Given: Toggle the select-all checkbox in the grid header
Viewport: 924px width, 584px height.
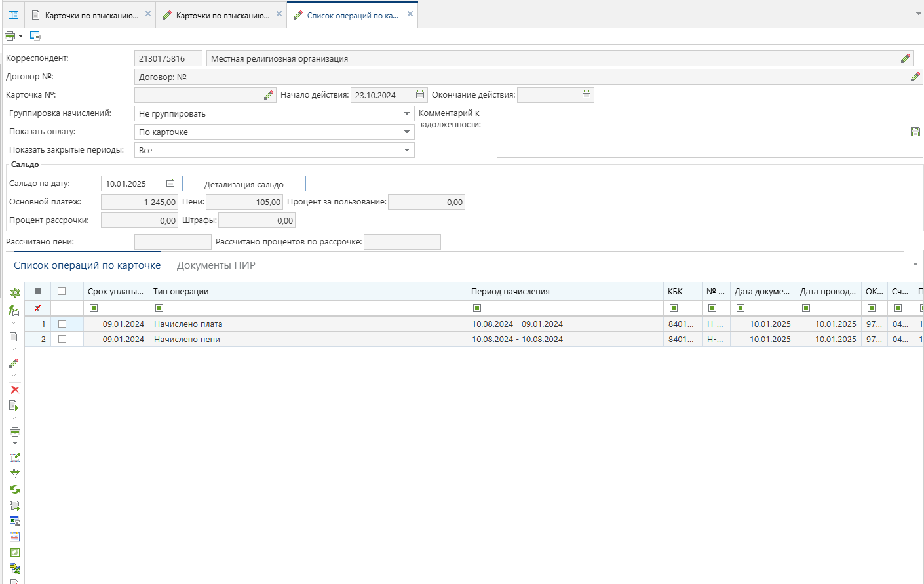Looking at the screenshot, I should [62, 291].
